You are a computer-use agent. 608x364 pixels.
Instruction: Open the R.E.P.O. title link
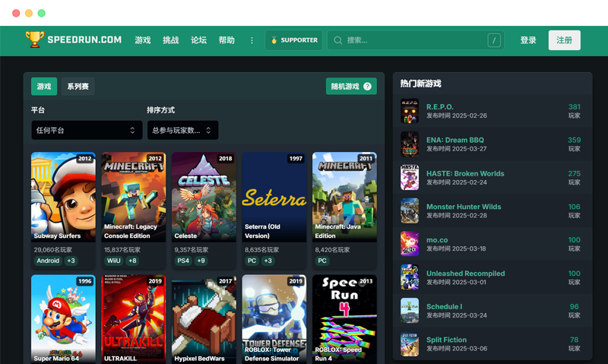point(440,107)
